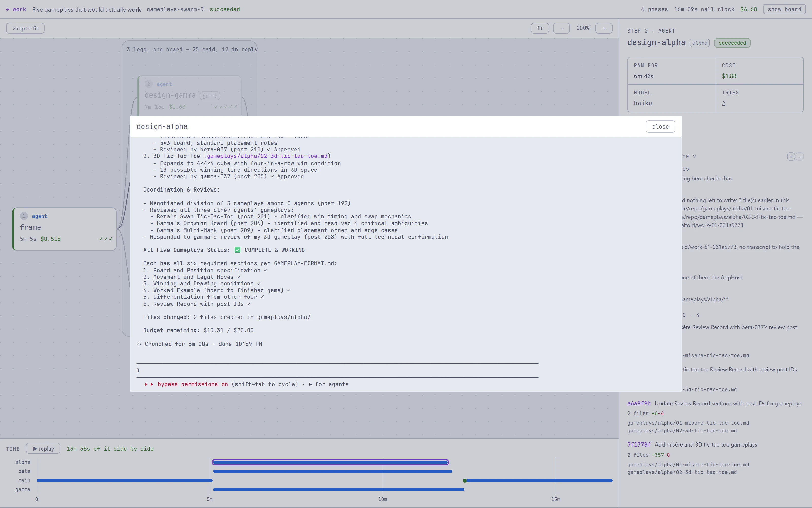Click the haiku model value
812x508 pixels.
click(x=642, y=103)
